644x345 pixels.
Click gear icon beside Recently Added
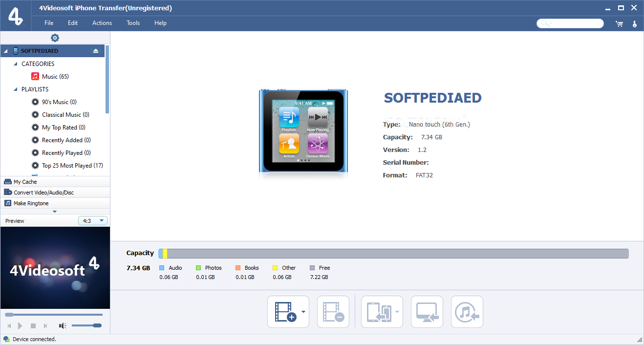pos(35,140)
